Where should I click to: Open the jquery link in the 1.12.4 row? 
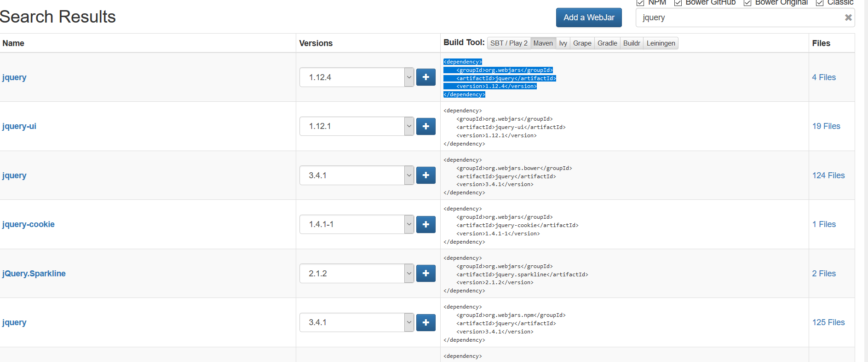pos(14,77)
